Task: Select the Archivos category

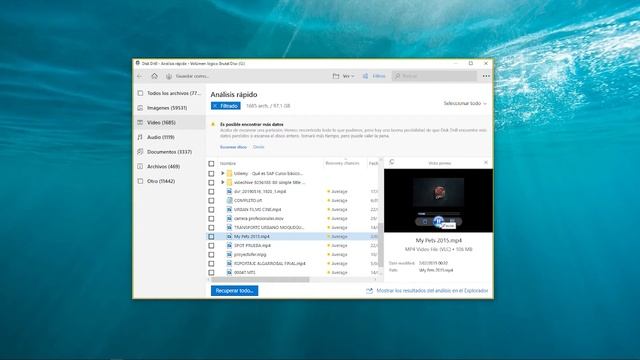Action: point(170,167)
